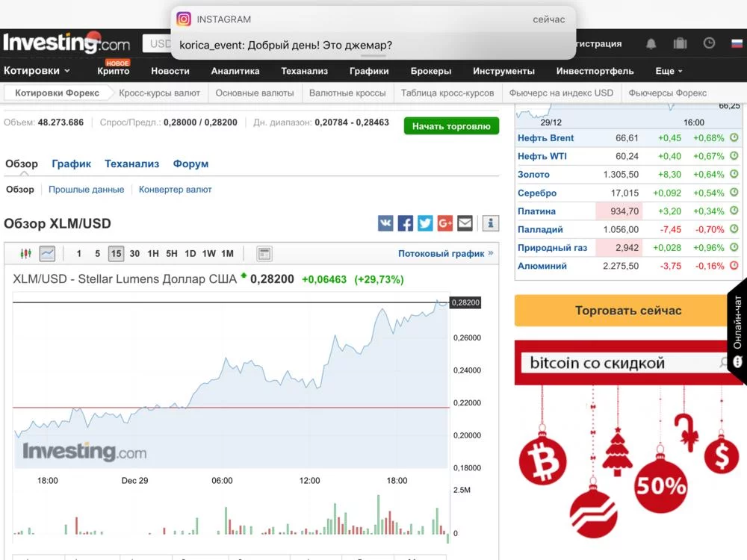This screenshot has width=747, height=560.
Task: Click clock icon in Алюминий row
Action: coord(734,266)
